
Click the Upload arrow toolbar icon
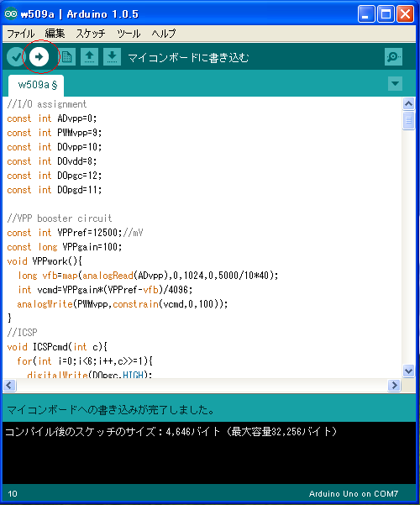[x=39, y=57]
